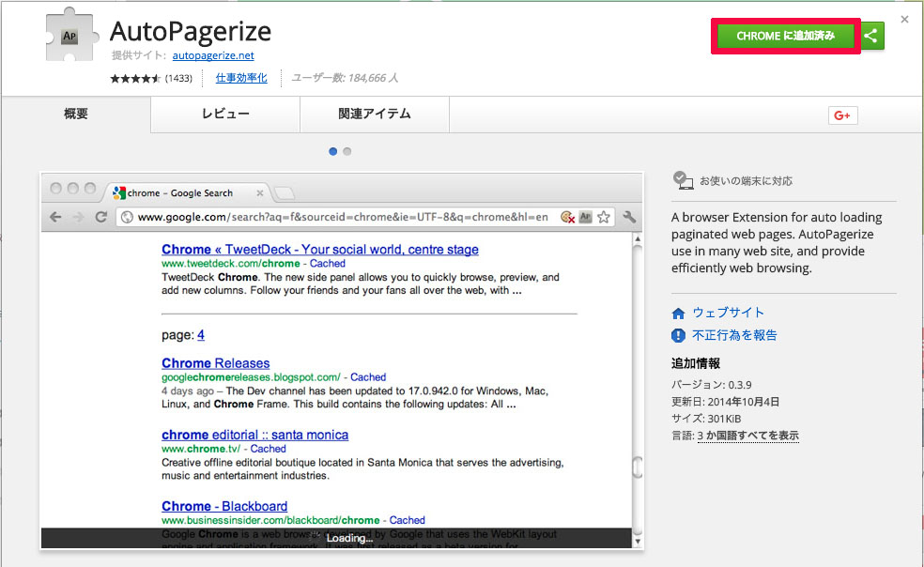This screenshot has width=924, height=567.
Task: Click the bookmark star in address bar
Action: (604, 217)
